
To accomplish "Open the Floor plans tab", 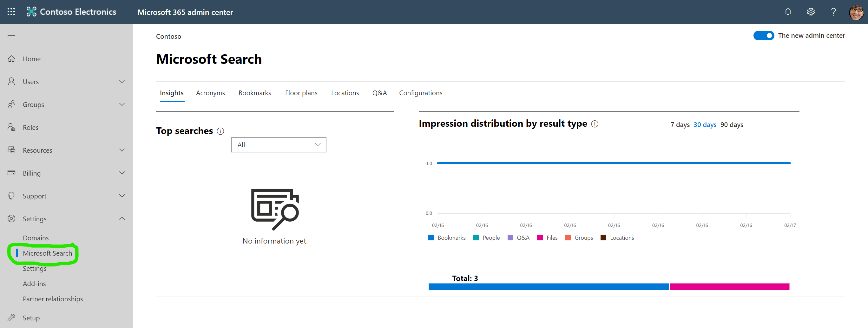I will (301, 93).
